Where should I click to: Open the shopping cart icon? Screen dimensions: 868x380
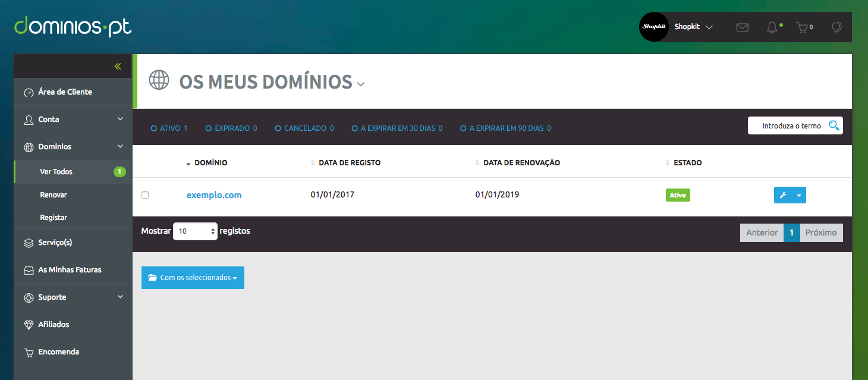(x=803, y=27)
